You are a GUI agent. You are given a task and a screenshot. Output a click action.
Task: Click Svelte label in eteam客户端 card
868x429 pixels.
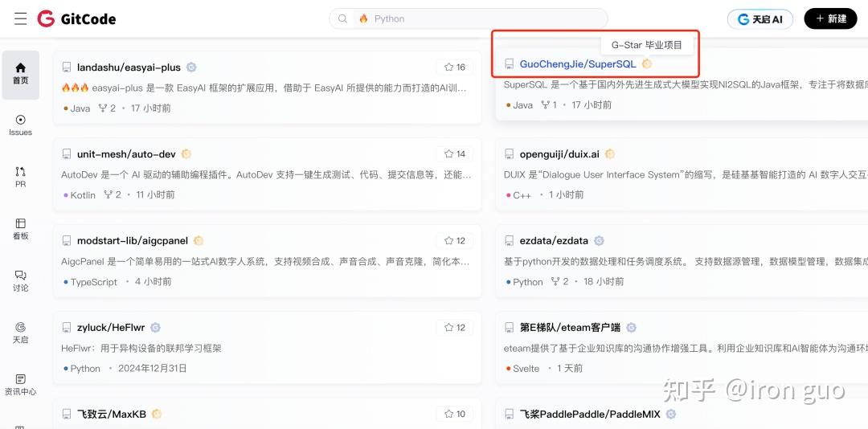tap(526, 369)
